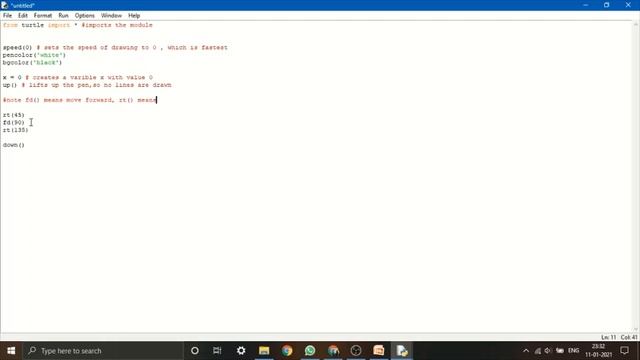Click the taskbar search box
Image resolution: width=640 pixels, height=360 pixels.
tap(103, 351)
